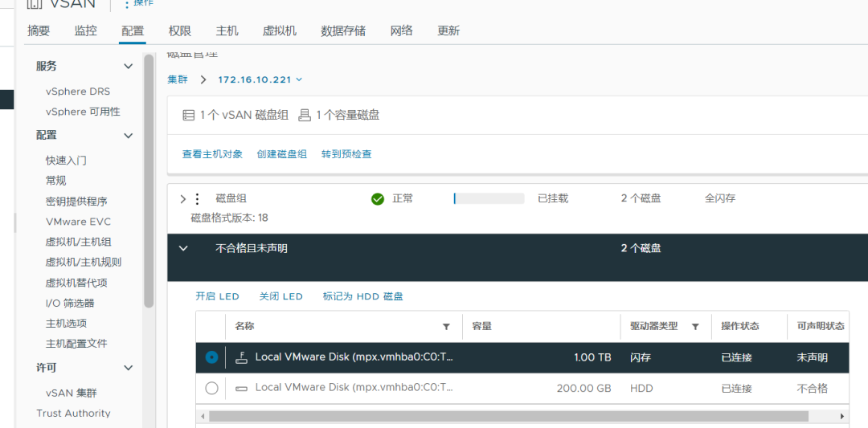Open the 操作 actions dropdown

140,3
